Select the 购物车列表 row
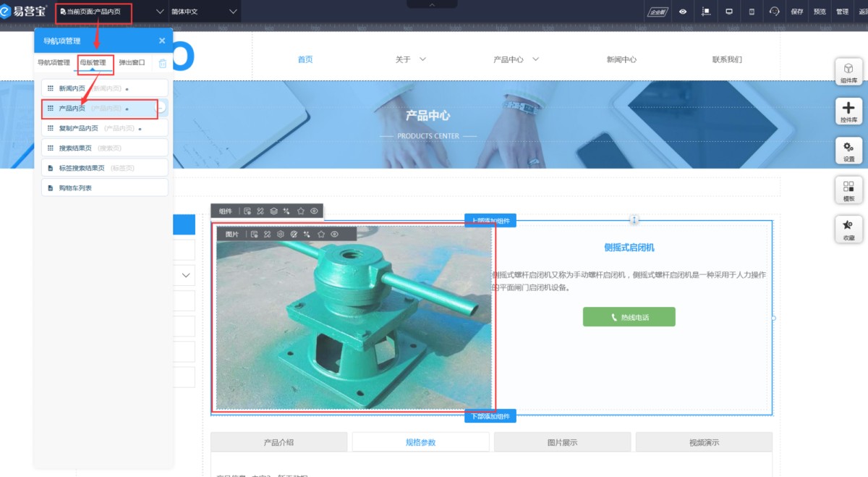This screenshot has height=477, width=868. pyautogui.click(x=104, y=187)
